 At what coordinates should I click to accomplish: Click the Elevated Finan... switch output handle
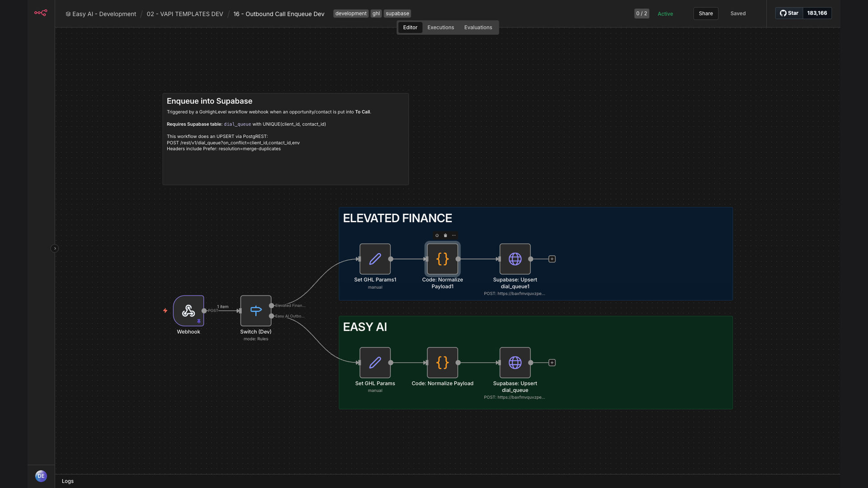coord(271,305)
